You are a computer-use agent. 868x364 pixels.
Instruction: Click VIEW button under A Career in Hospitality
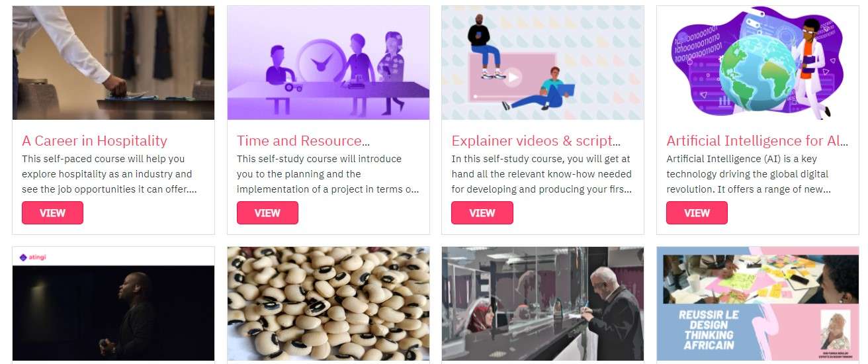click(x=52, y=213)
